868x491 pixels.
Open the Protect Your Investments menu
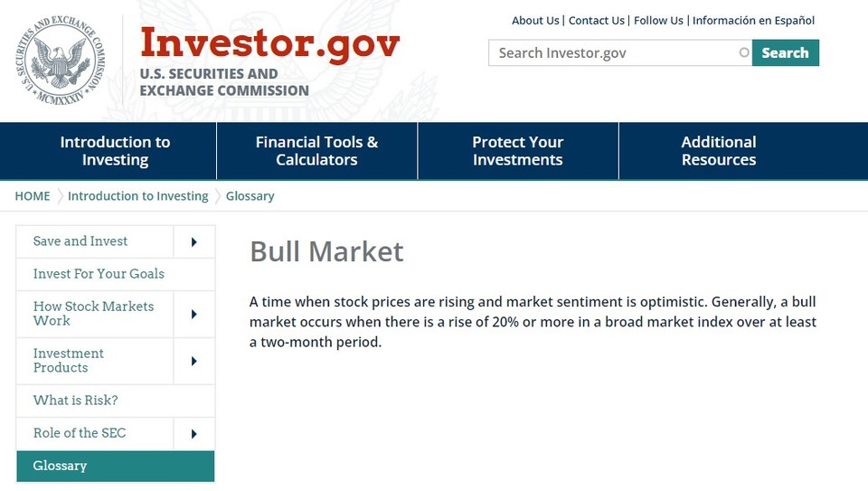pyautogui.click(x=517, y=151)
